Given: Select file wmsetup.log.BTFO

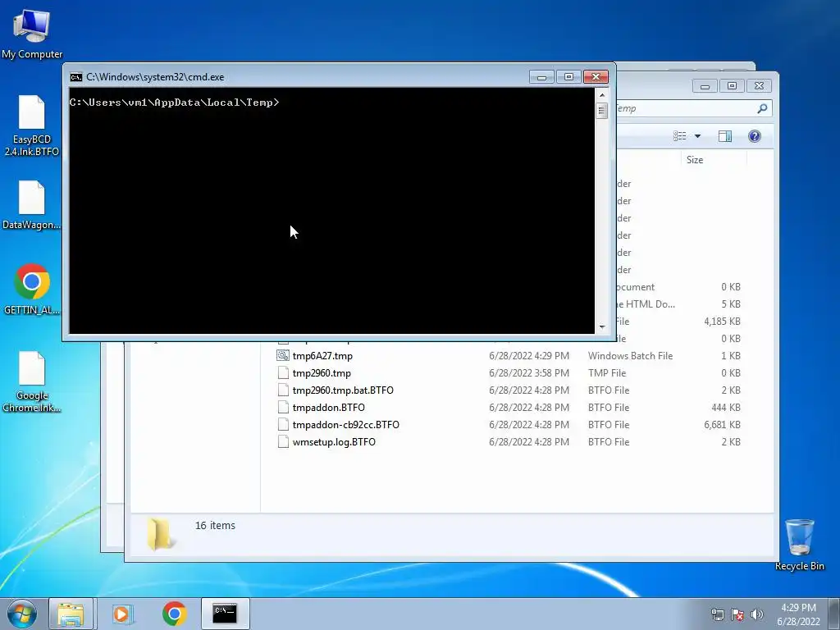Looking at the screenshot, I should coord(334,441).
